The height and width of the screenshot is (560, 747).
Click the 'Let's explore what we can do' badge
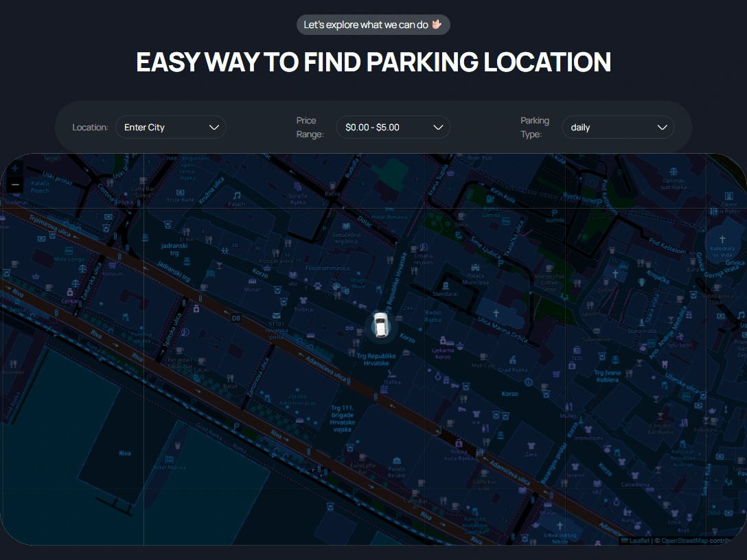[373, 25]
